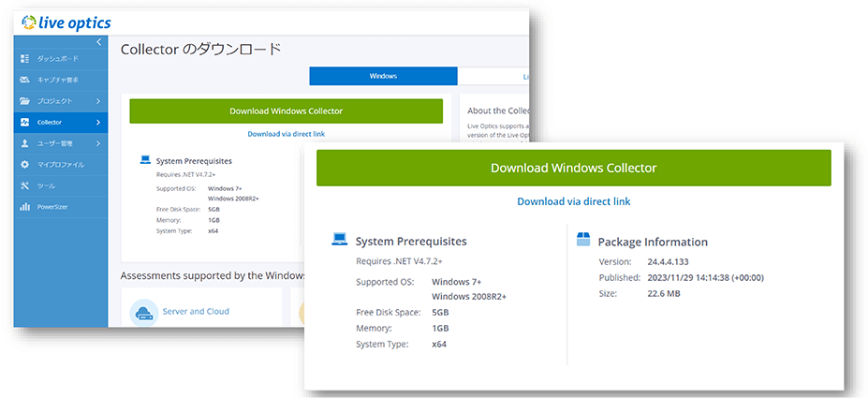
Task: Click the large Download Windows Collector button in the callout
Action: click(x=573, y=169)
